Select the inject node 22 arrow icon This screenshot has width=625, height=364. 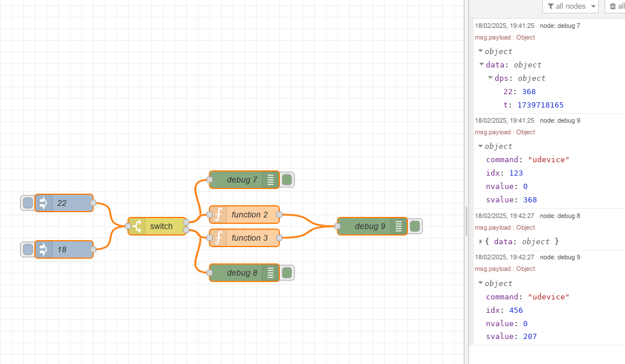[x=43, y=203]
